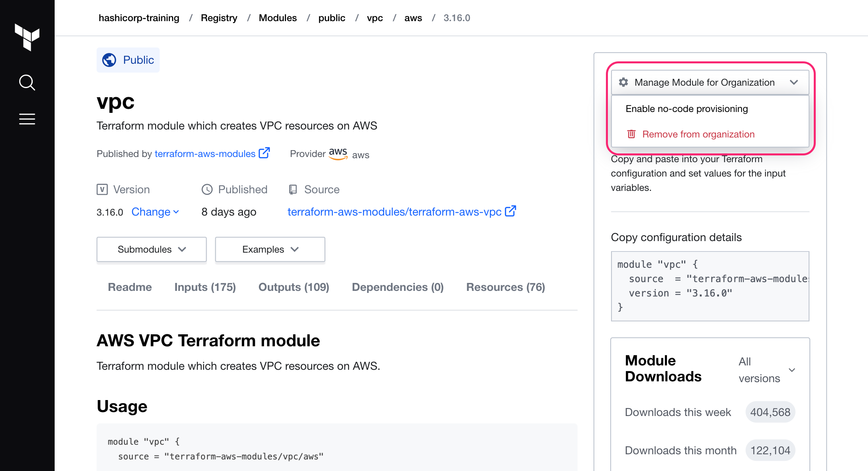Open the Terraform logo home icon
This screenshot has height=471, width=868.
point(27,37)
